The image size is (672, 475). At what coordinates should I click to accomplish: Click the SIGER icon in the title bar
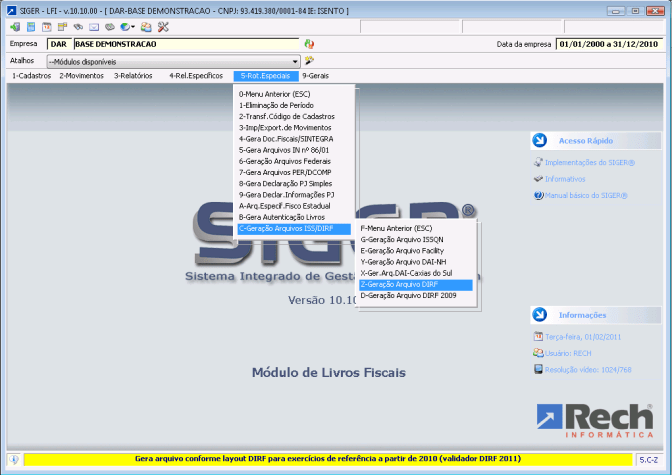12,11
